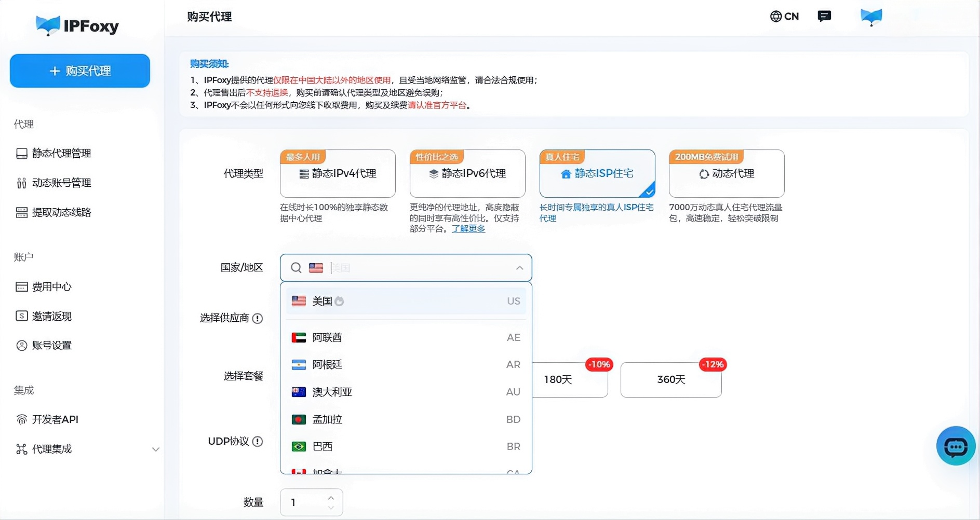The height and width of the screenshot is (520, 980).
Task: Select 静态IPv4代理 type card
Action: coord(338,173)
